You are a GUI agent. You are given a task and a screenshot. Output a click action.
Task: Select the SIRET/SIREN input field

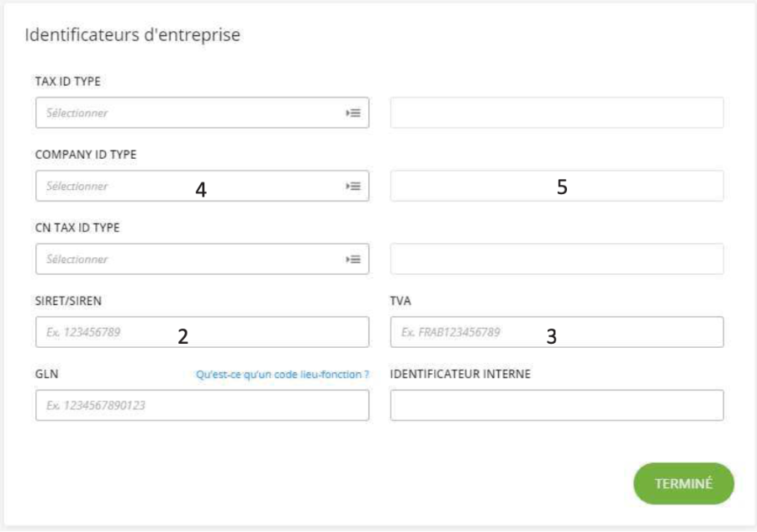click(x=202, y=332)
